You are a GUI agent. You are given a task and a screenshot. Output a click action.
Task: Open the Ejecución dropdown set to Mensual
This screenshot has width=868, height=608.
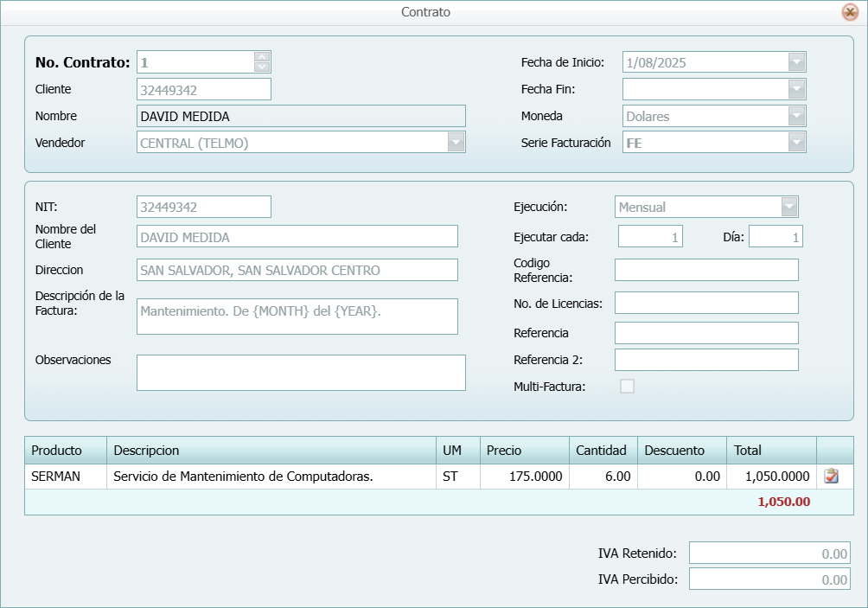pyautogui.click(x=789, y=206)
